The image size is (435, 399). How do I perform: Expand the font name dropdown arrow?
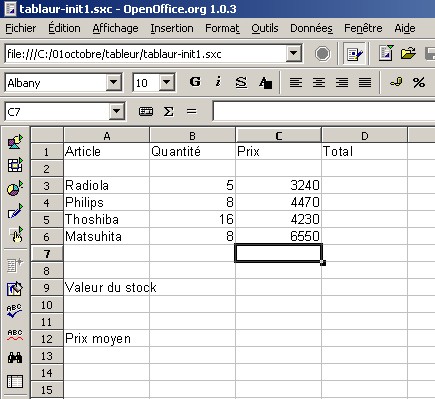(x=114, y=83)
